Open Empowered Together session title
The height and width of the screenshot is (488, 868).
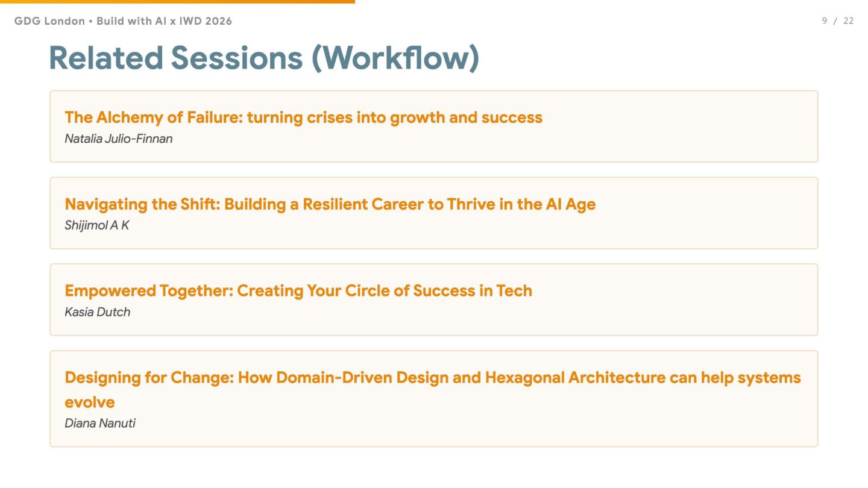click(298, 291)
